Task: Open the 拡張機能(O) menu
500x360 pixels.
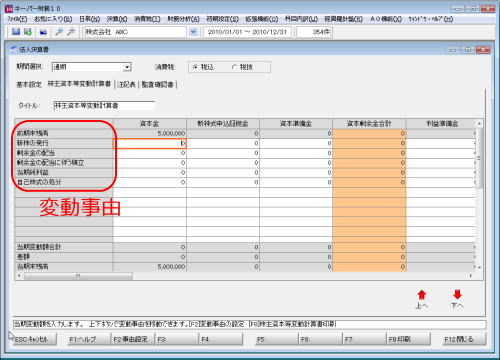Action: 262,19
